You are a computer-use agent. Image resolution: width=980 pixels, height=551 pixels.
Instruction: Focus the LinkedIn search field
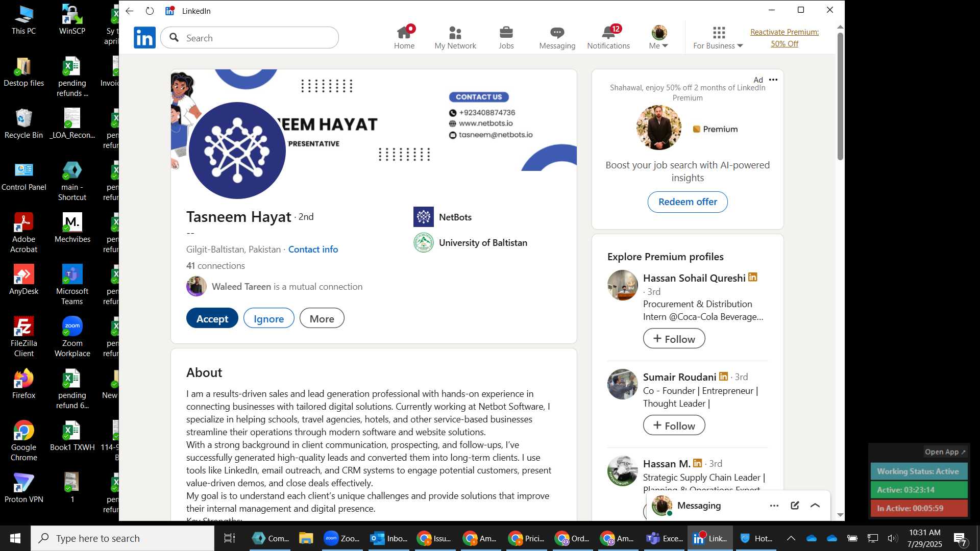[250, 38]
